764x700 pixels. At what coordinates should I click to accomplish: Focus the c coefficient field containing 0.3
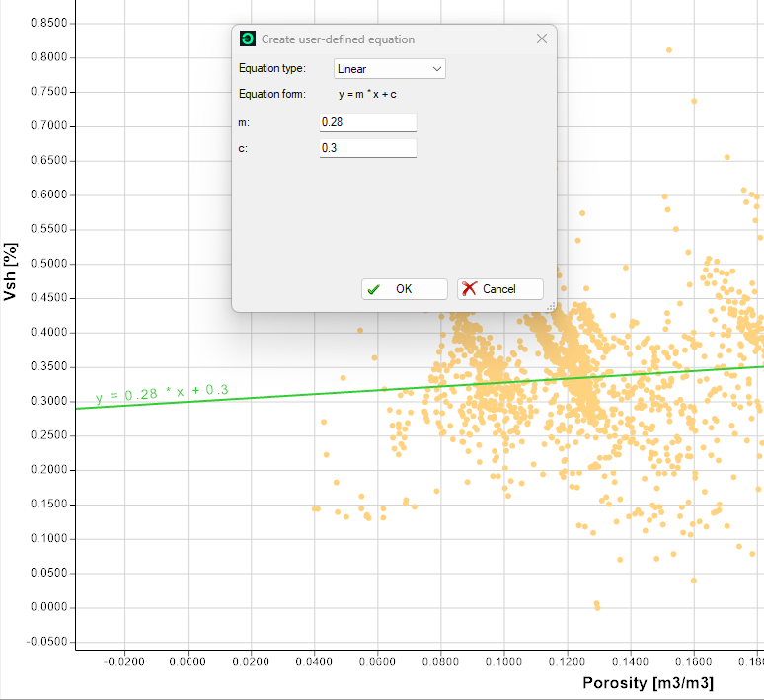click(x=368, y=148)
